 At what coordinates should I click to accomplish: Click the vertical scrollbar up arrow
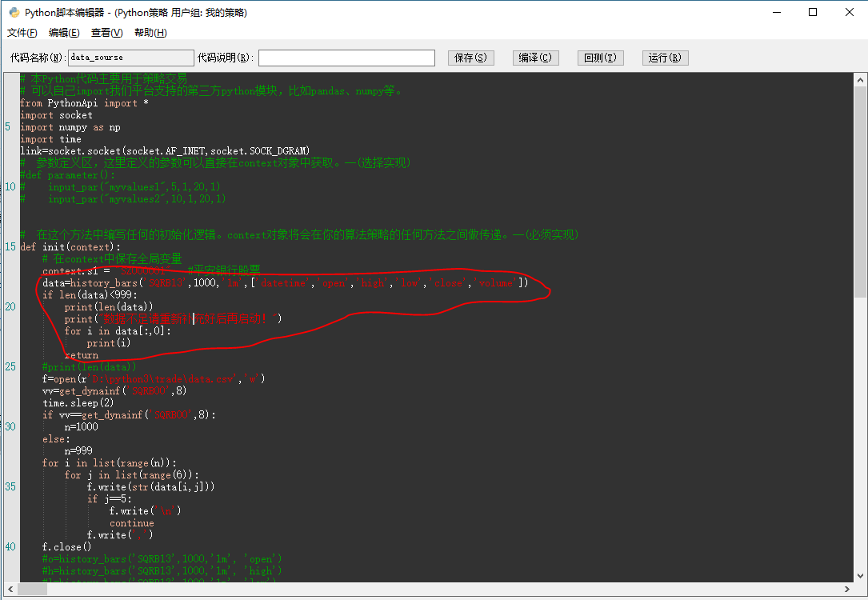point(860,80)
